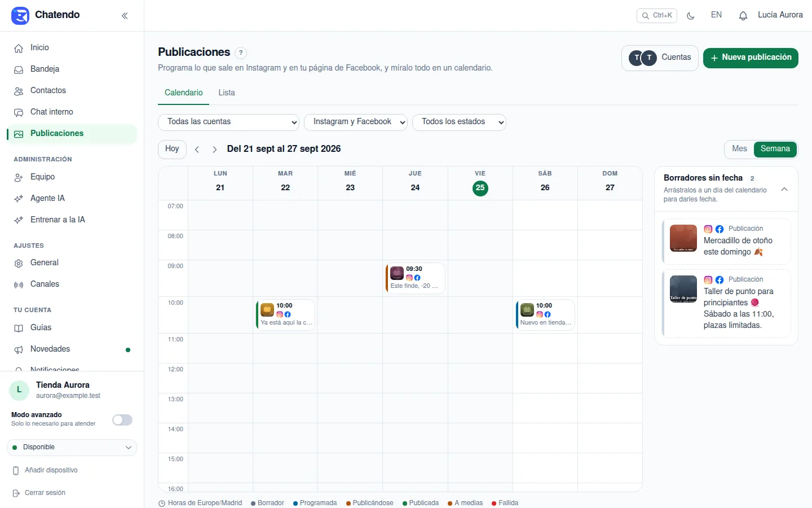The height and width of the screenshot is (508, 812).
Task: Open Agente IA settings
Action: (72, 199)
